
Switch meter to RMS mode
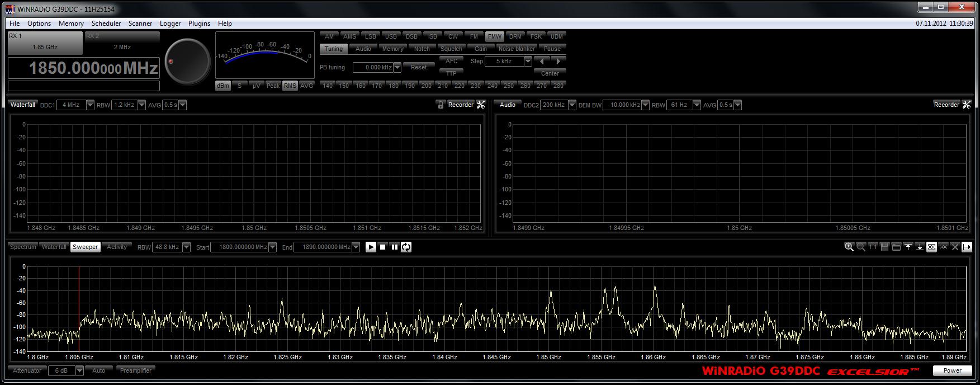point(290,86)
